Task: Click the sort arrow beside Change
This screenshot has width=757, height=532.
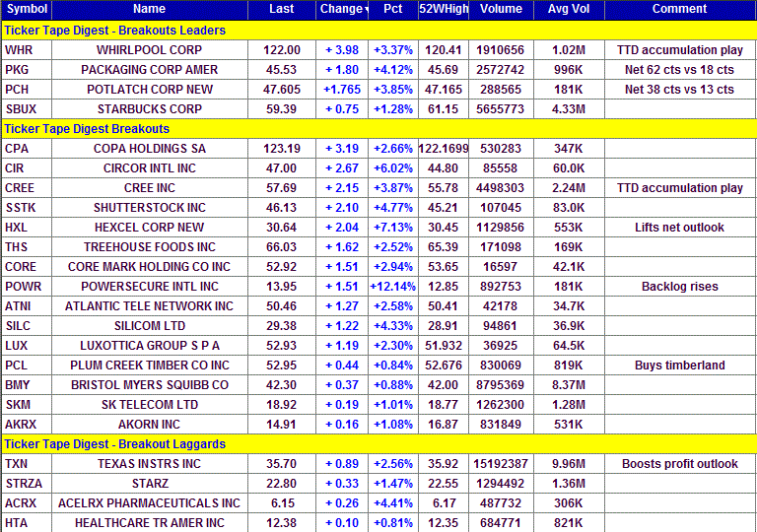Action: 367,10
